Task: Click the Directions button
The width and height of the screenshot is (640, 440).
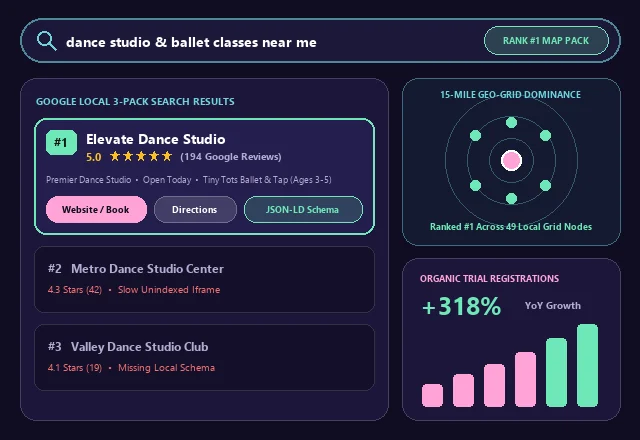Action: pos(195,209)
